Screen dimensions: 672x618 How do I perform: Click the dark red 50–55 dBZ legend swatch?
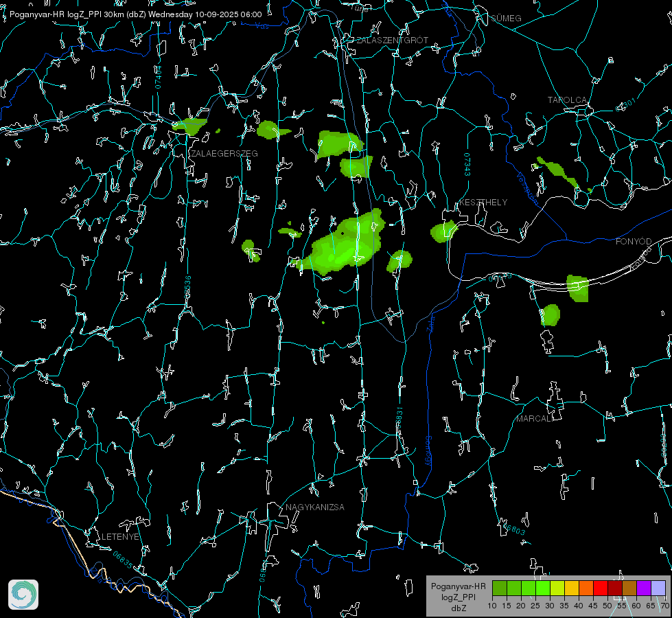tap(615, 588)
